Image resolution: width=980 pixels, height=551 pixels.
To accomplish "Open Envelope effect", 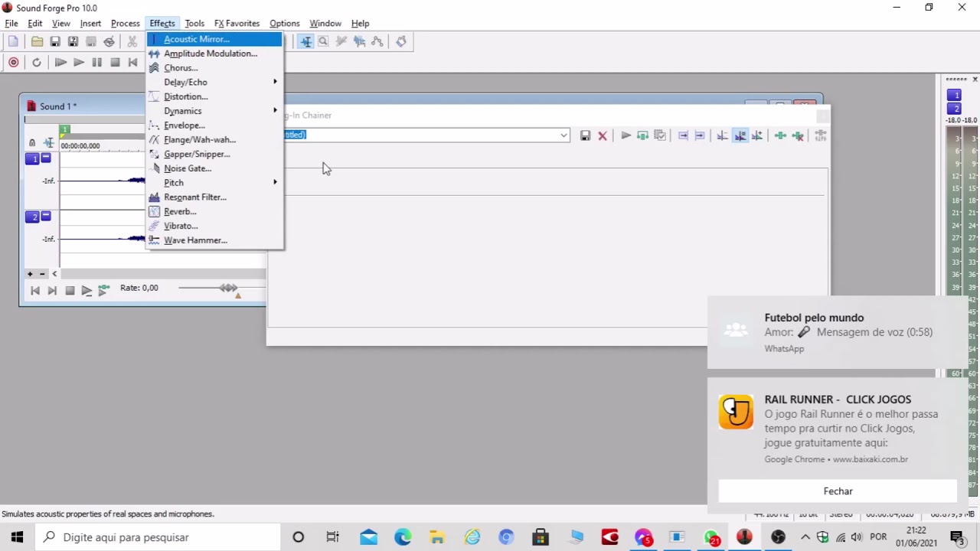I will (215, 126).
